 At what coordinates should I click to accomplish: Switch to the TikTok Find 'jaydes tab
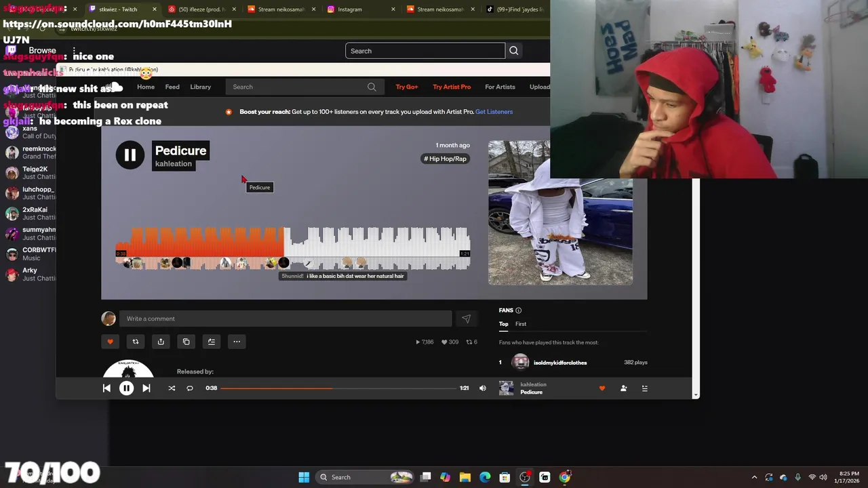[519, 9]
